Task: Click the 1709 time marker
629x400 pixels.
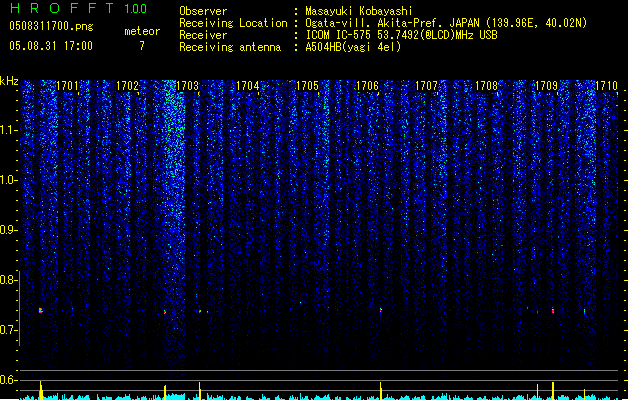Action: [x=546, y=85]
